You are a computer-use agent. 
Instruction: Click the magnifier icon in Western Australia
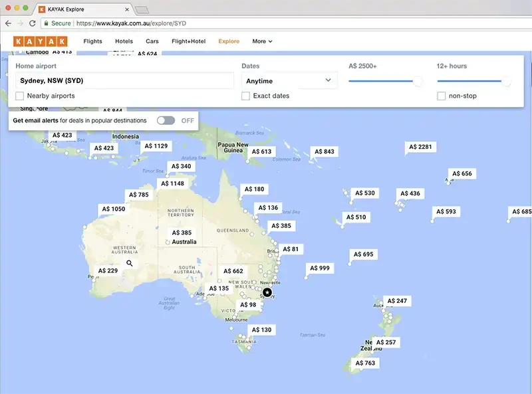coord(130,263)
